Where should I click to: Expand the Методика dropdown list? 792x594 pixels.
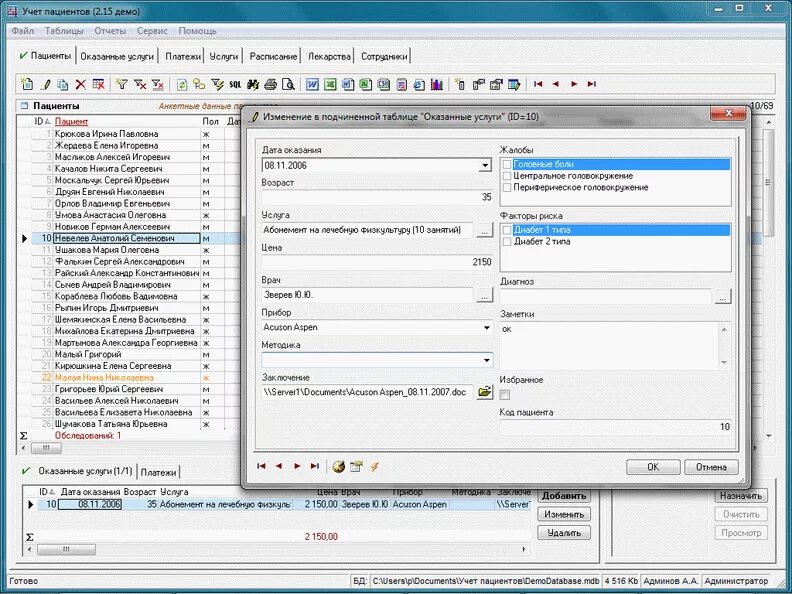tap(486, 360)
